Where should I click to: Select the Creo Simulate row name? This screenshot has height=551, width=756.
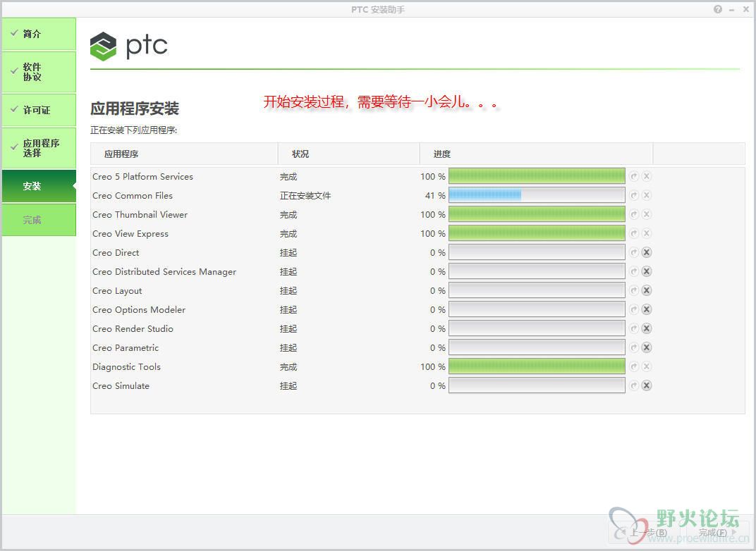(x=121, y=386)
